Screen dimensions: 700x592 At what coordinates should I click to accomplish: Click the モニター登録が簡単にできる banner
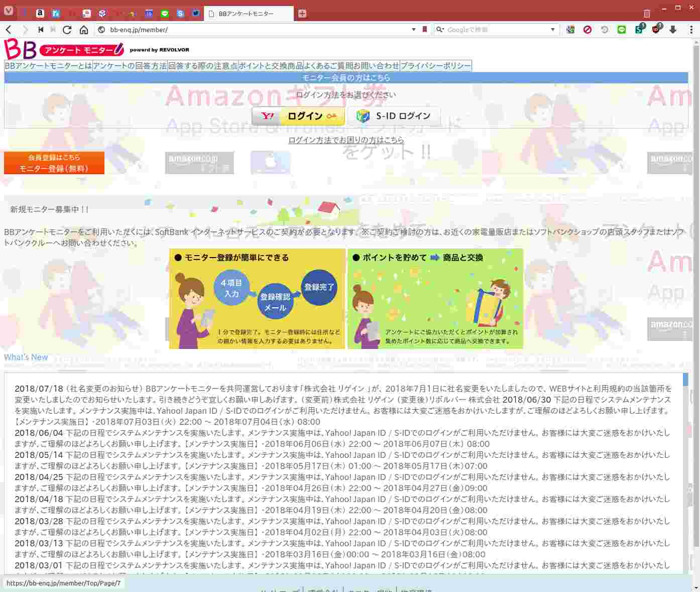pyautogui.click(x=257, y=299)
